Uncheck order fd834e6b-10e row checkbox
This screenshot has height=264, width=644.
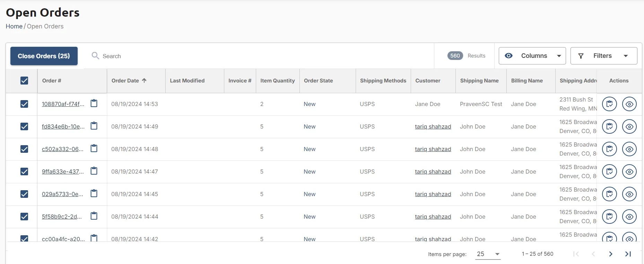coord(24,126)
